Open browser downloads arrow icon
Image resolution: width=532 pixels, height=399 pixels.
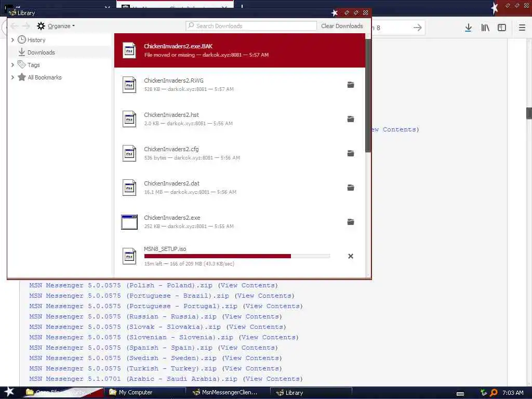468,28
